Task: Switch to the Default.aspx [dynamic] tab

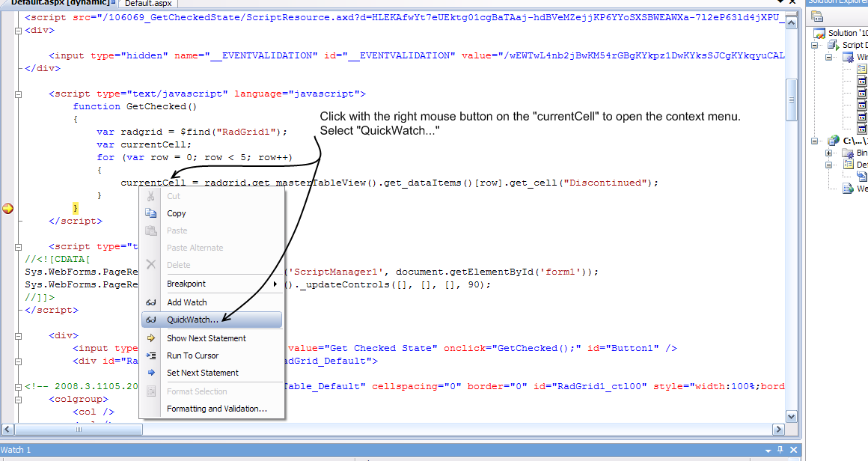Action: 59,3
